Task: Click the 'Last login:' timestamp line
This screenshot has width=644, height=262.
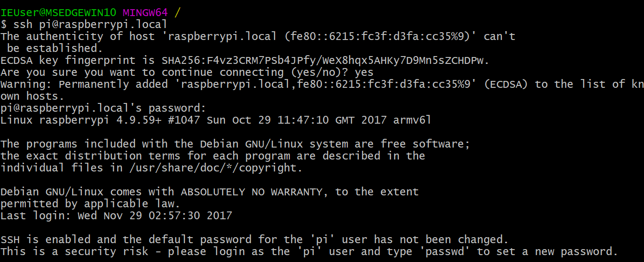Action: 116,216
